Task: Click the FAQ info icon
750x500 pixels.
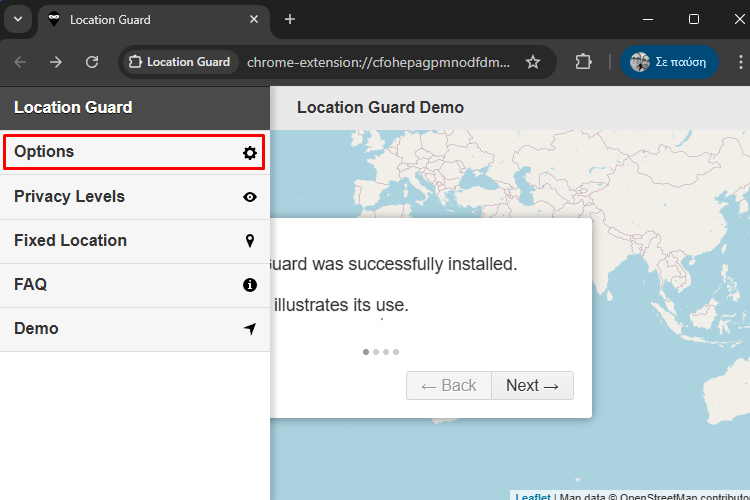Action: click(x=250, y=285)
